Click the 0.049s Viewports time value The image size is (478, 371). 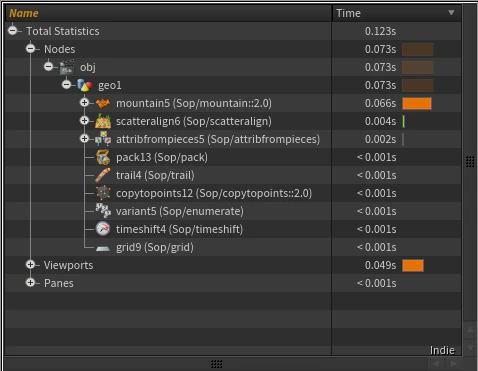pos(380,265)
